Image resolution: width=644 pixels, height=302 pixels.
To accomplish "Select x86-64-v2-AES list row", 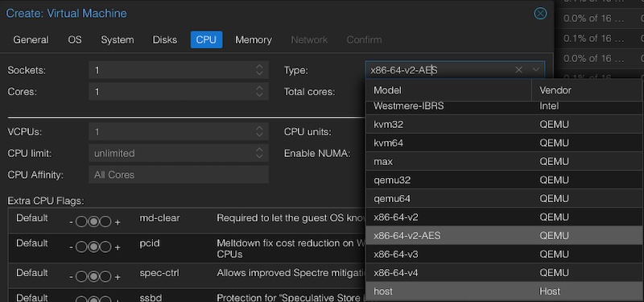I will coord(505,235).
